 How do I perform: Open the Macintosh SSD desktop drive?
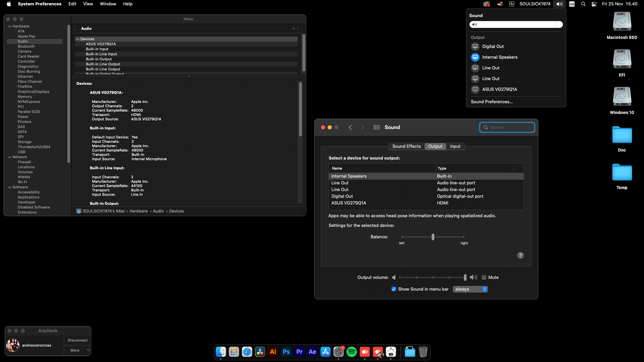[622, 25]
